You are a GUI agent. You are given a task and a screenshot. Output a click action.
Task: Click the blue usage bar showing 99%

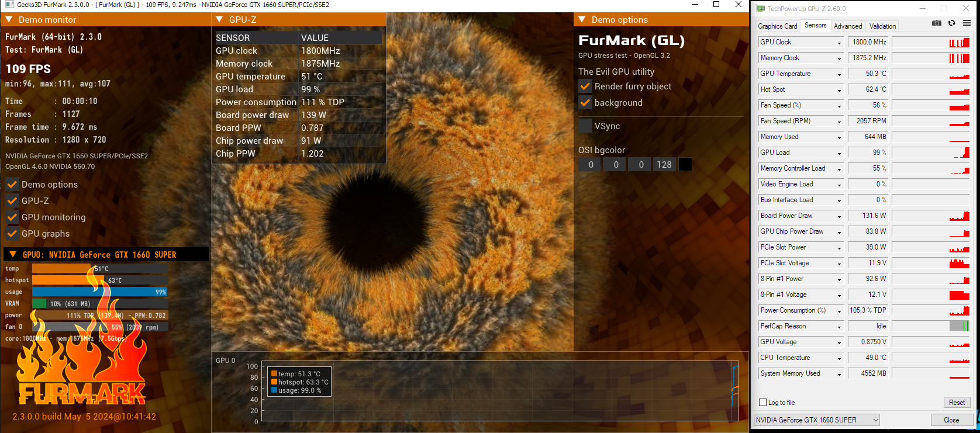tap(100, 292)
